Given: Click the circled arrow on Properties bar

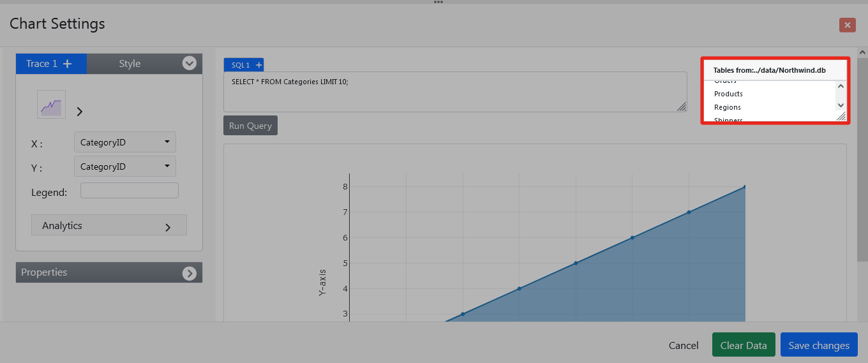Looking at the screenshot, I should click(190, 273).
